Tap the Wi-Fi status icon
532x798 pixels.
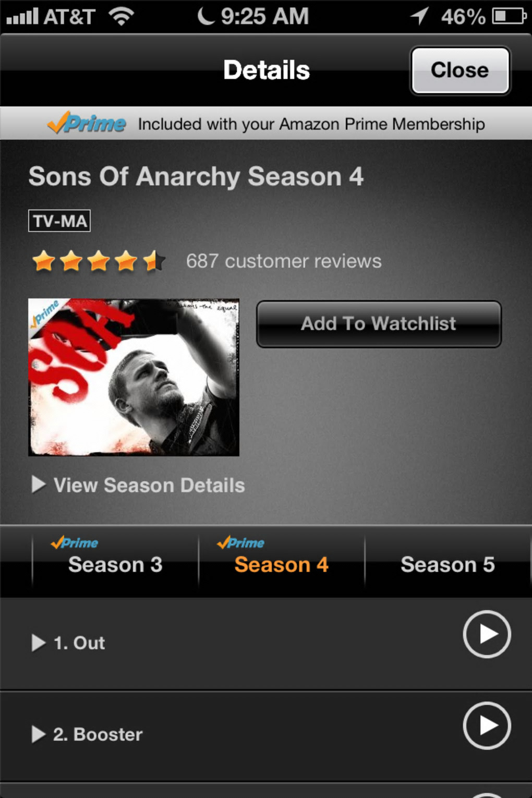[x=122, y=16]
